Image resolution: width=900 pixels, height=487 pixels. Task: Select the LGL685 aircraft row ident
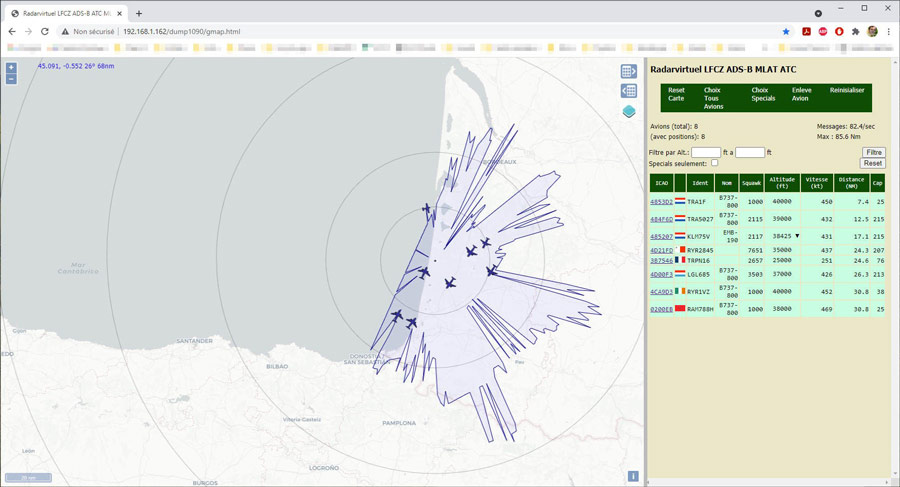[x=699, y=275]
